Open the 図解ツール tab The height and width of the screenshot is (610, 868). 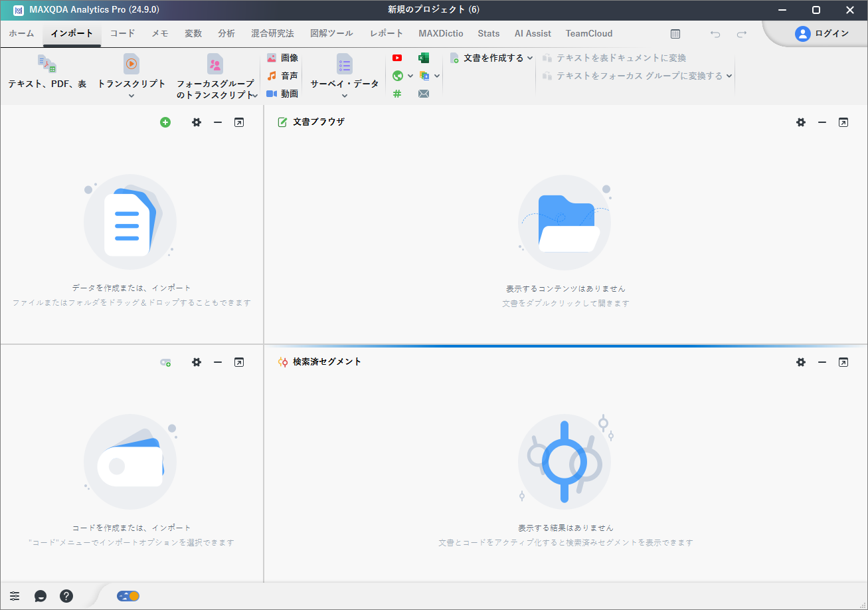331,33
